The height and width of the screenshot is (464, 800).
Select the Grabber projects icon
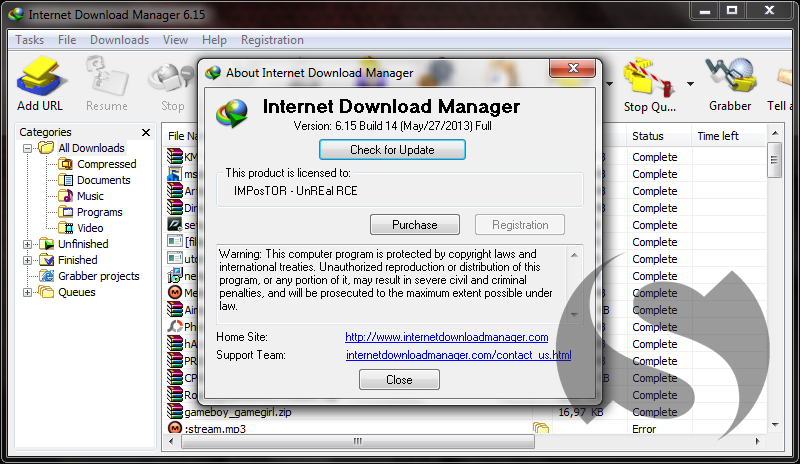pos(46,276)
